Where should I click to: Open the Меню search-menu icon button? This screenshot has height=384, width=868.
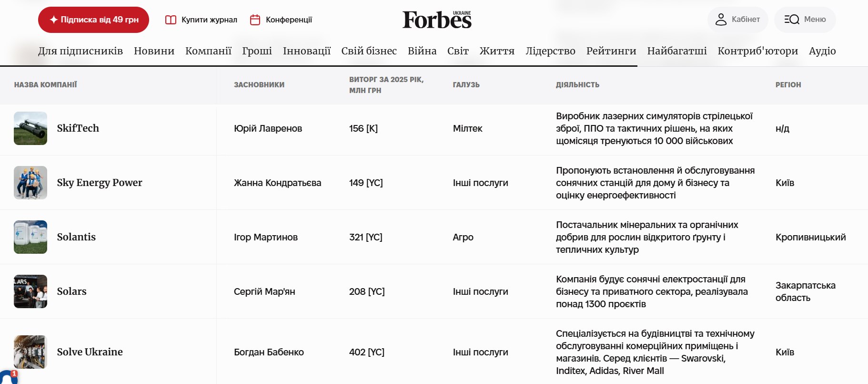tap(791, 20)
